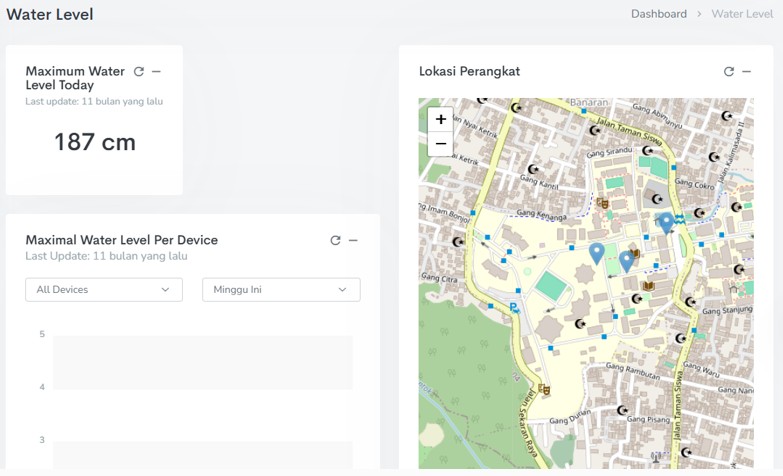Image resolution: width=783 pixels, height=476 pixels.
Task: Zoom out on the map
Action: [x=440, y=144]
